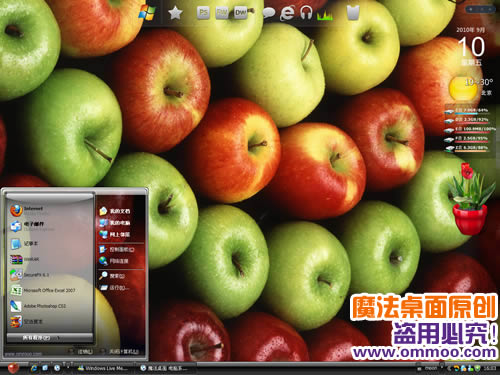Image resolution: width=500 pixels, height=375 pixels.
Task: Click the headphones music icon
Action: [306, 13]
